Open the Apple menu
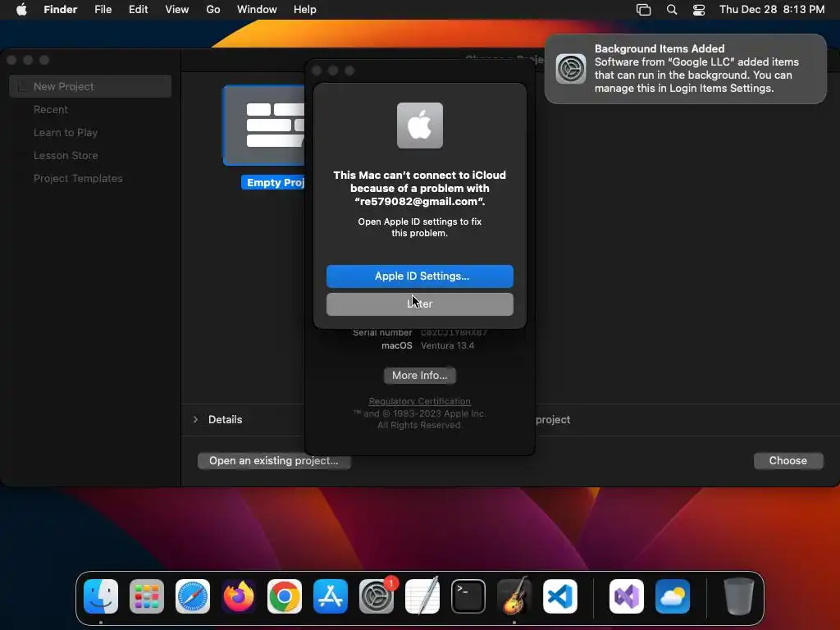Image resolution: width=840 pixels, height=630 pixels. (x=21, y=10)
